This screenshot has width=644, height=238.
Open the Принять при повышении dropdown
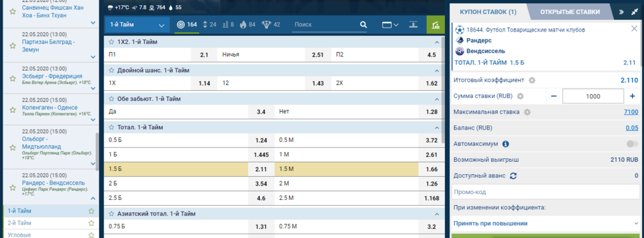(x=545, y=224)
